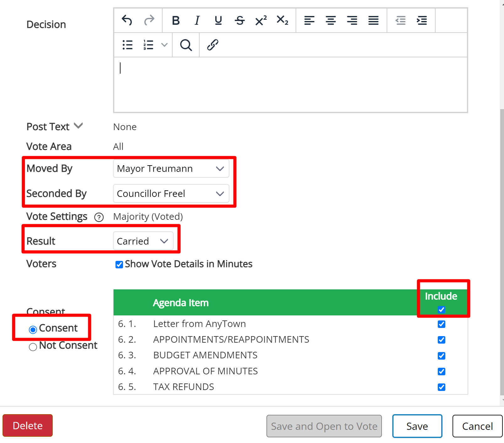Insert a bulleted list
The width and height of the screenshot is (504, 443).
click(127, 45)
